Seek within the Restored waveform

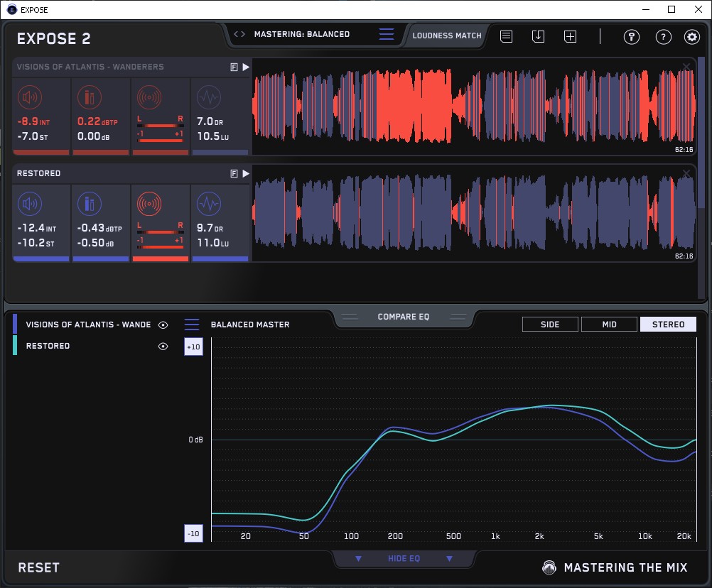click(474, 213)
